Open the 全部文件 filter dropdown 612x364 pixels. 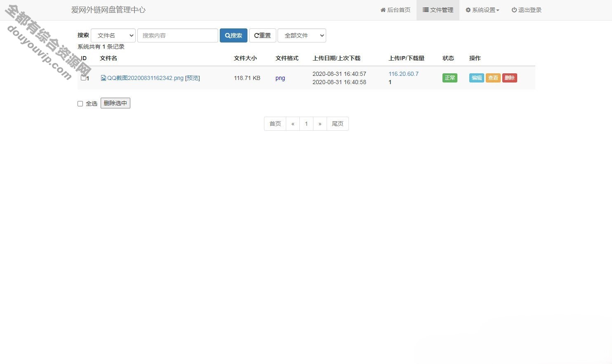(x=301, y=35)
